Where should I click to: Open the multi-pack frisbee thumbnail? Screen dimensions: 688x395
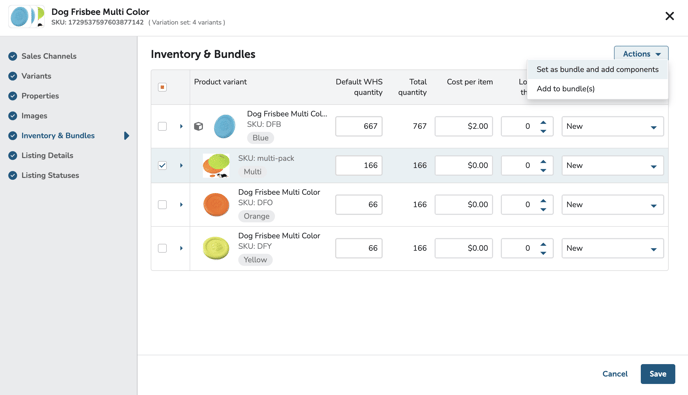(216, 165)
